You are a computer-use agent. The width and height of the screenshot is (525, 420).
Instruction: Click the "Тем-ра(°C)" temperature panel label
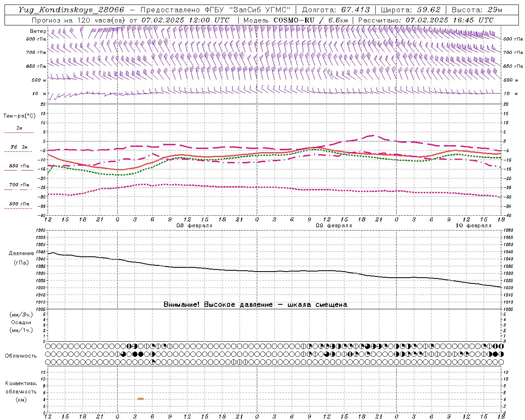click(x=19, y=116)
